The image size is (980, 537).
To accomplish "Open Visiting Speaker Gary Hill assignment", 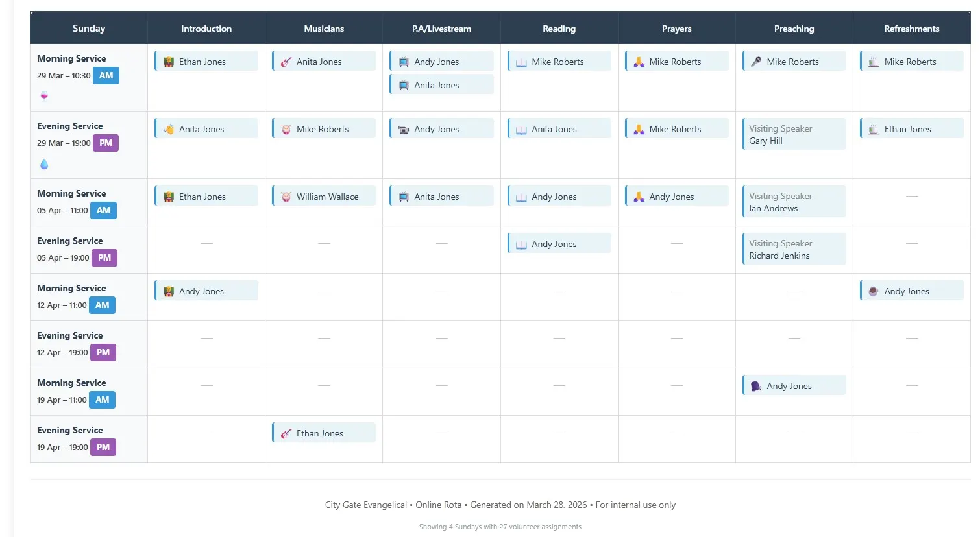I will tap(794, 134).
